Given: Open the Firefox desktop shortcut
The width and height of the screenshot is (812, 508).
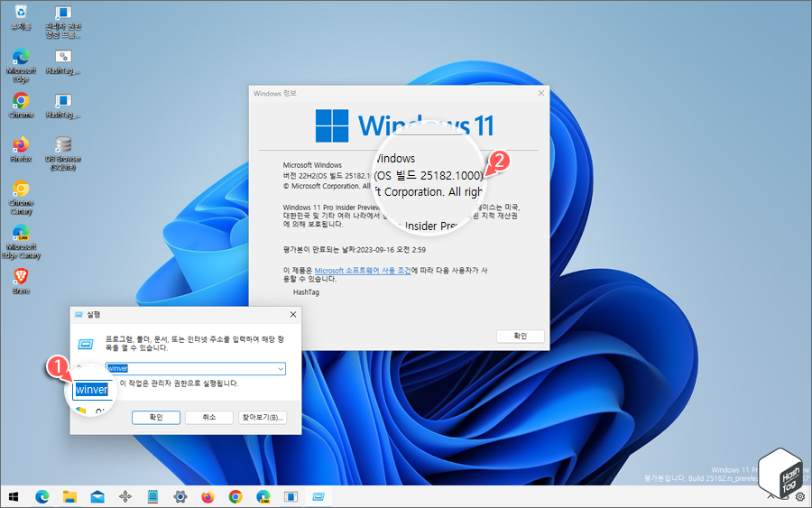Looking at the screenshot, I should (21, 150).
